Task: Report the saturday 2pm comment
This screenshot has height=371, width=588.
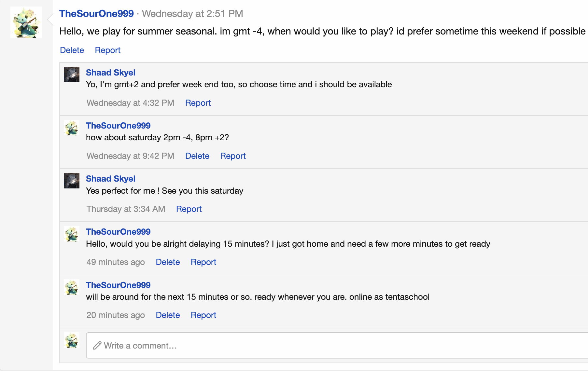Action: pos(233,156)
